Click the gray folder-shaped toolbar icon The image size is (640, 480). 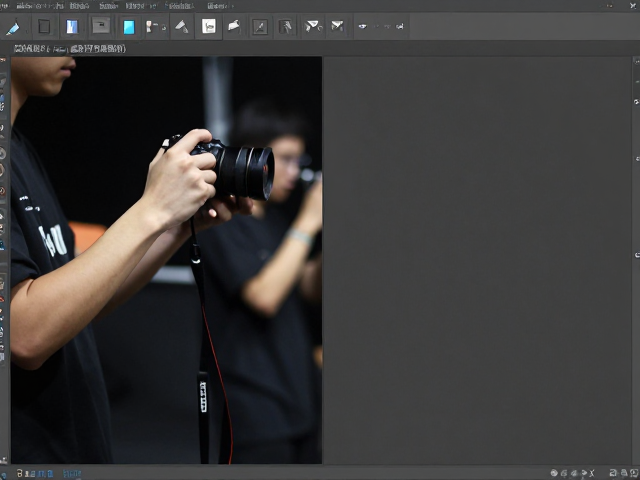(x=101, y=26)
